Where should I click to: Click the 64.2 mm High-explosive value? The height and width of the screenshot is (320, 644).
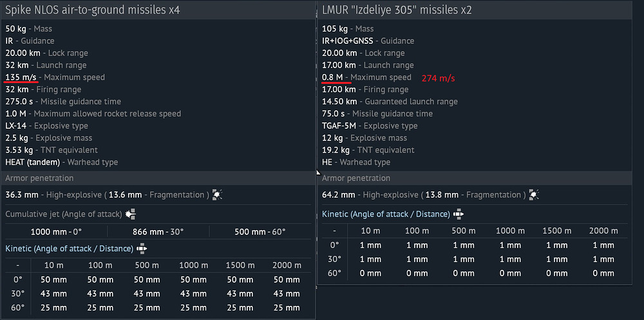point(339,194)
